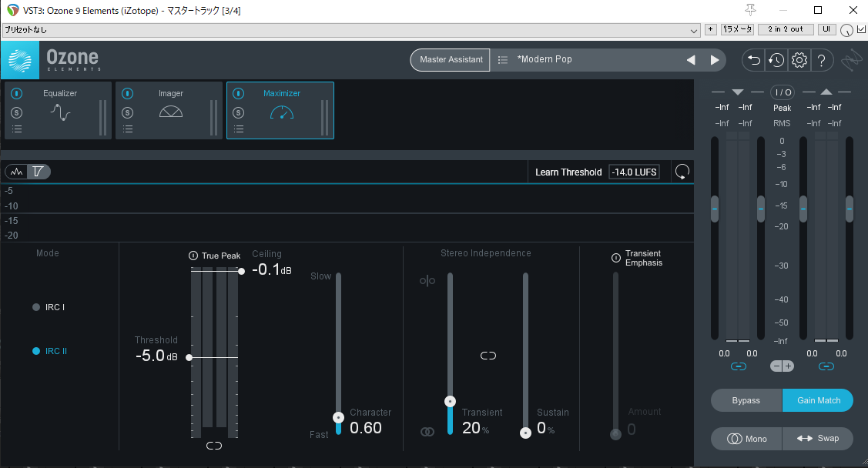Click the iZotope logo icon at top right
Image resolution: width=868 pixels, height=468 pixels.
[x=851, y=60]
